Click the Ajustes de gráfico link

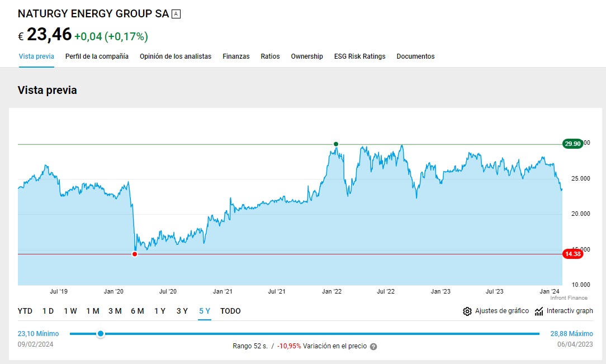(x=501, y=311)
